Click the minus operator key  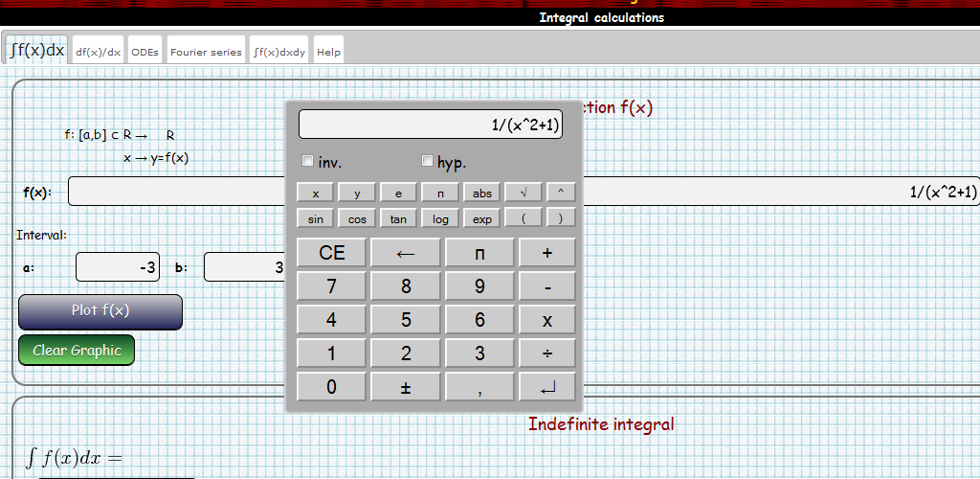[547, 286]
